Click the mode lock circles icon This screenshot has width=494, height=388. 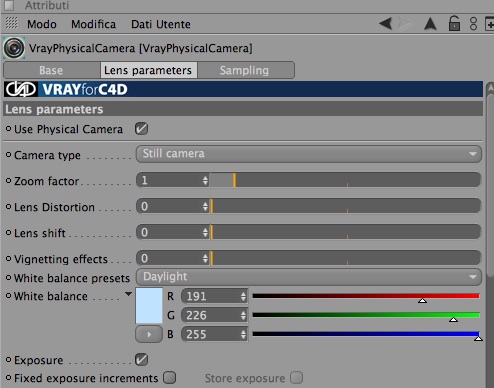tap(473, 24)
